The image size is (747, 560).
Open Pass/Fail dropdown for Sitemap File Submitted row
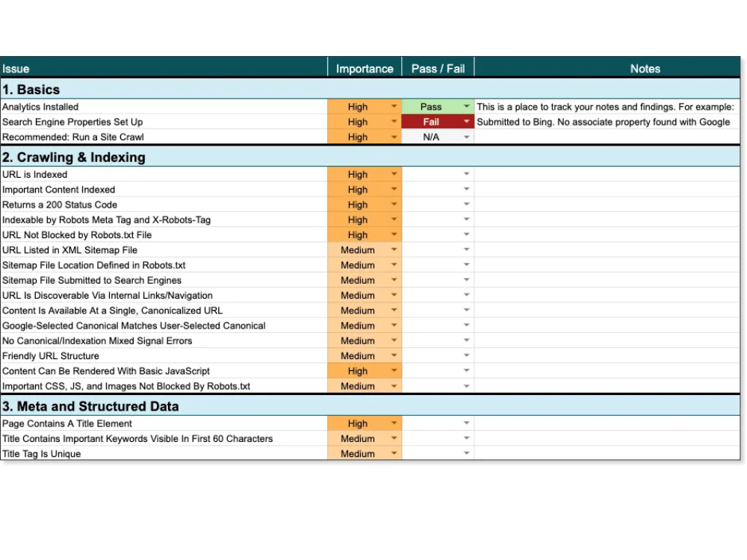[x=466, y=280]
